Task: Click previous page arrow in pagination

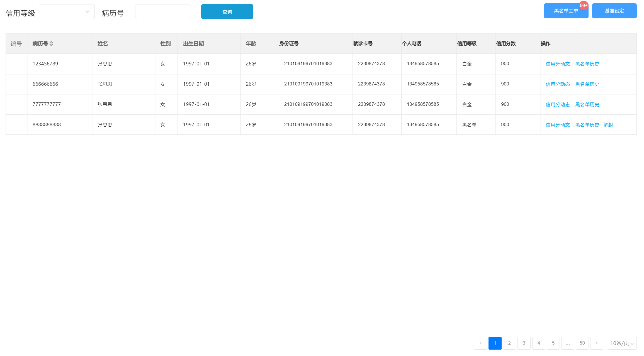Action: pos(480,343)
